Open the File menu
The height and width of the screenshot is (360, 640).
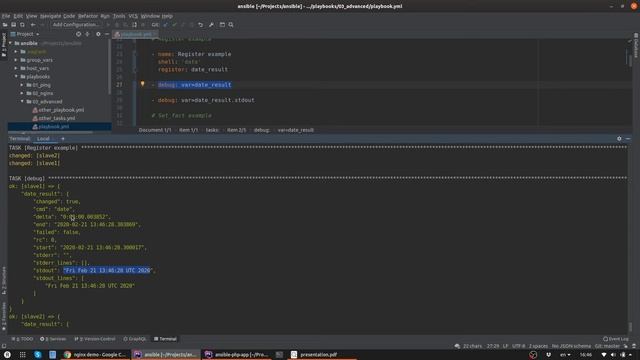[6, 16]
